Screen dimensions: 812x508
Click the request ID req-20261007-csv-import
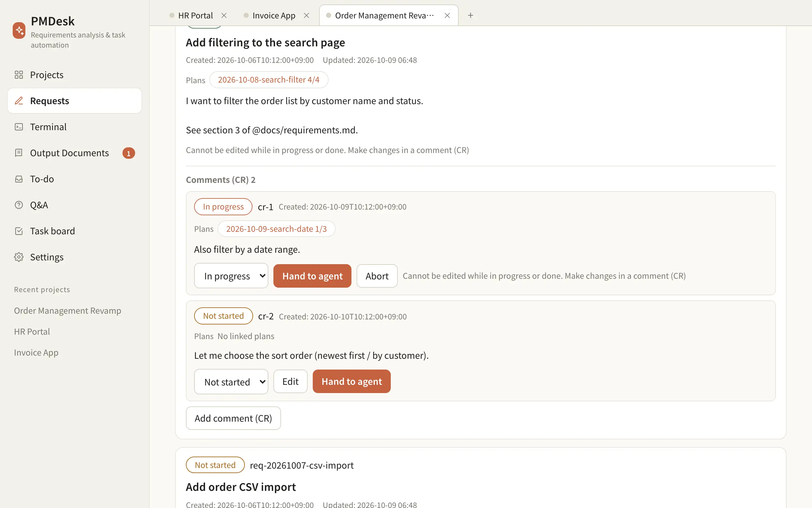(302, 465)
